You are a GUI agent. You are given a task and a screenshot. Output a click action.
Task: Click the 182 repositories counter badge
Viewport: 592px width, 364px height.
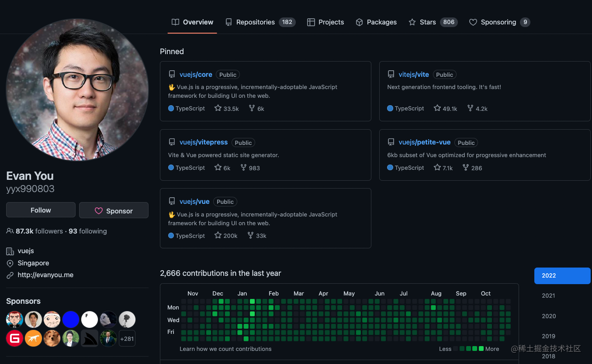point(287,22)
